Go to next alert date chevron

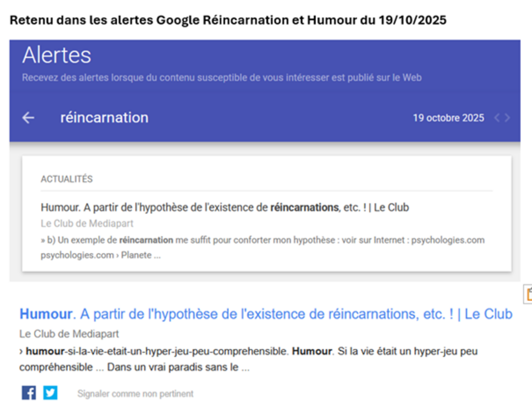coord(508,118)
